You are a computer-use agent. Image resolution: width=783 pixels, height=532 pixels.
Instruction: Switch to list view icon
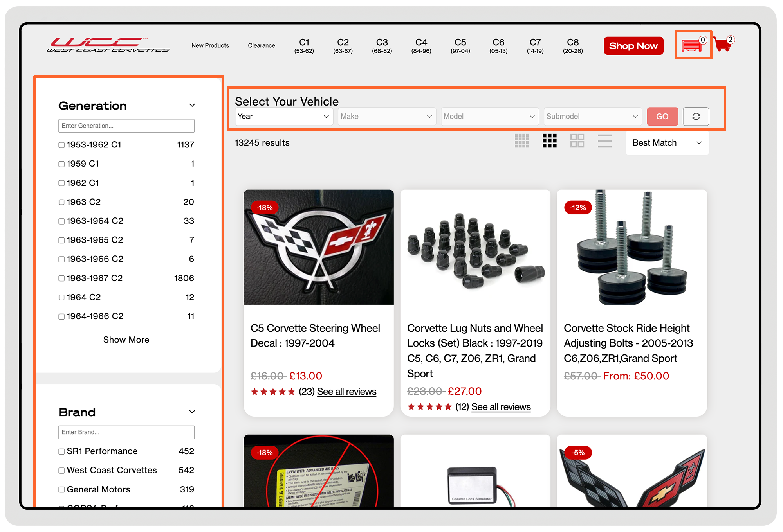tap(604, 141)
